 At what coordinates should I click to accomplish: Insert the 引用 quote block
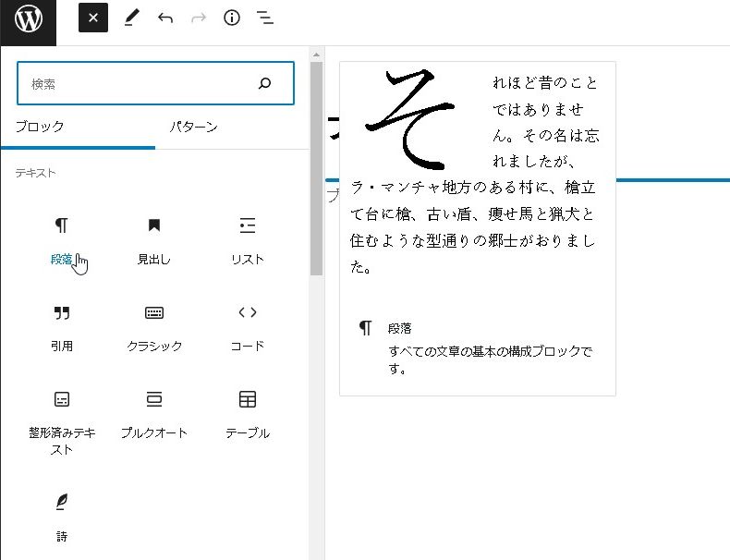[62, 327]
